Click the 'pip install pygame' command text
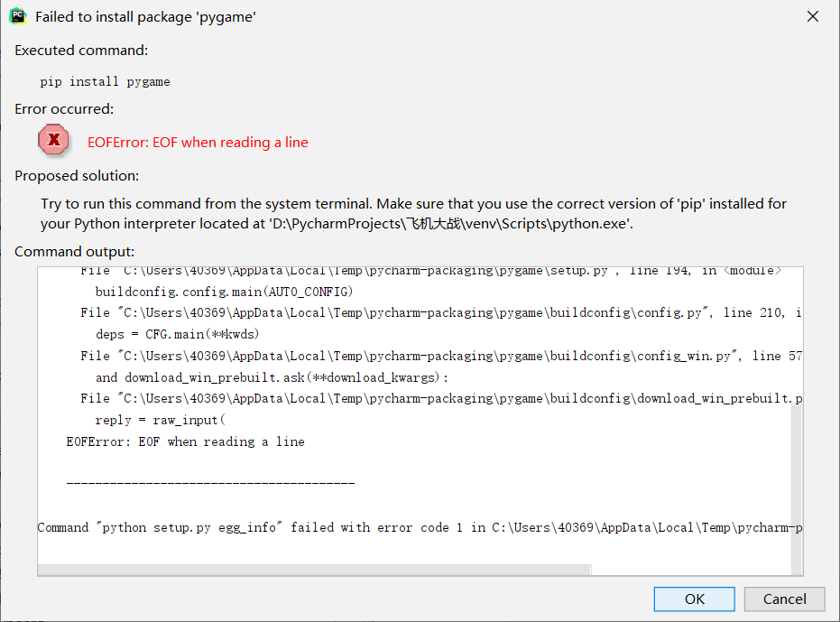The width and height of the screenshot is (840, 622). pos(105,82)
